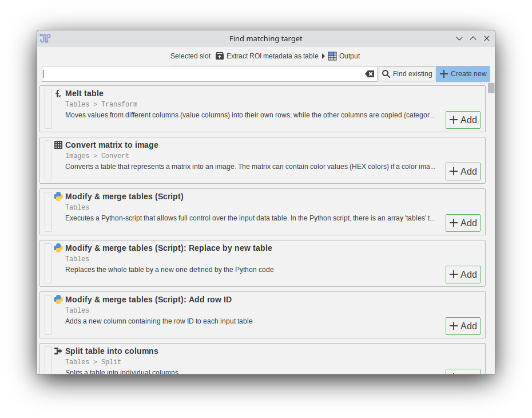Add the Melt table node
The width and height of the screenshot is (532, 418).
tap(463, 120)
